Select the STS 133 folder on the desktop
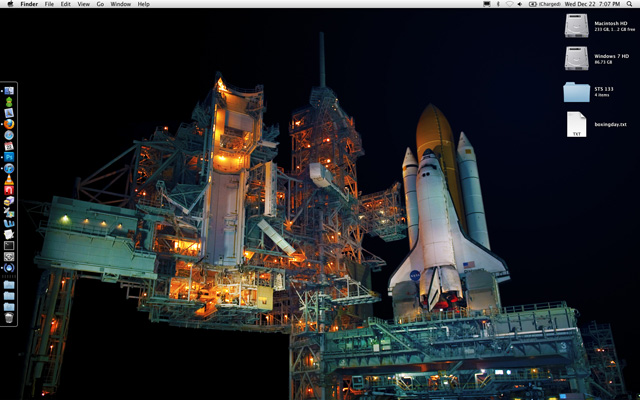Screen dimensions: 640x400 (576, 92)
